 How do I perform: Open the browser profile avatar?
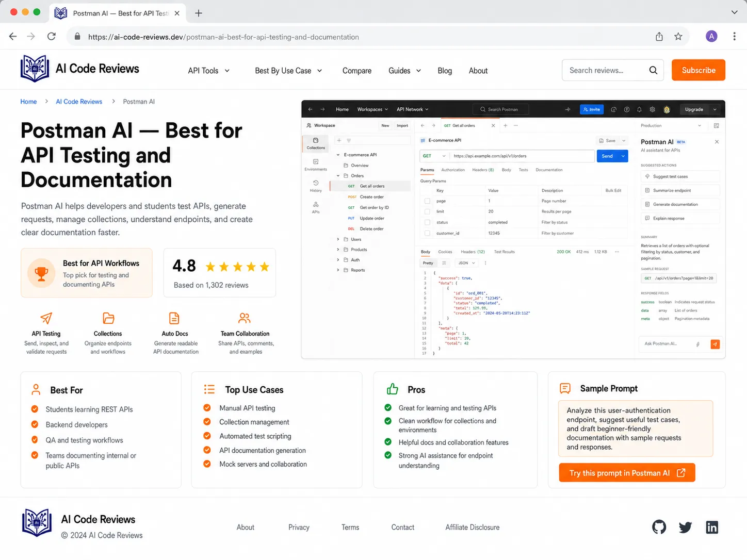click(711, 36)
